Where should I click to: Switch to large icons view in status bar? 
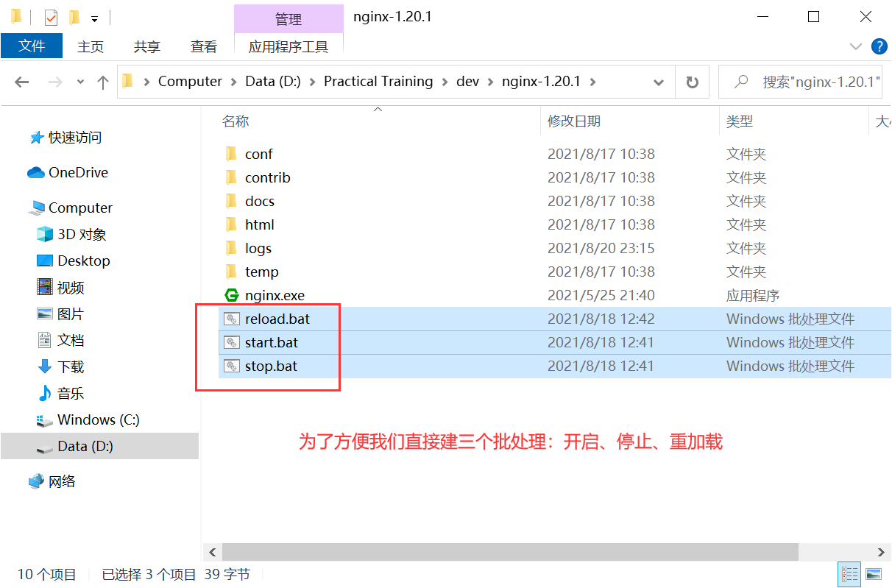874,574
